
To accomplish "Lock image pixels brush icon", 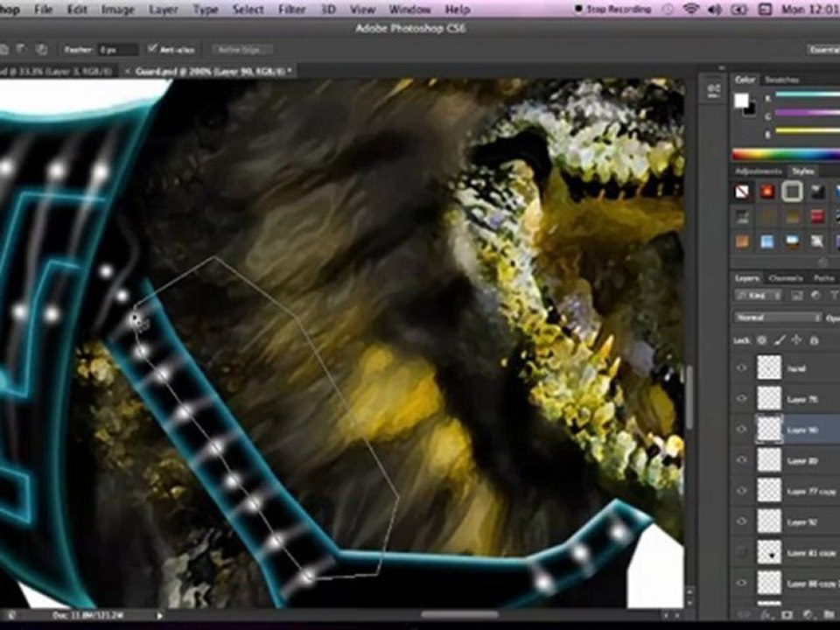I will click(x=780, y=340).
